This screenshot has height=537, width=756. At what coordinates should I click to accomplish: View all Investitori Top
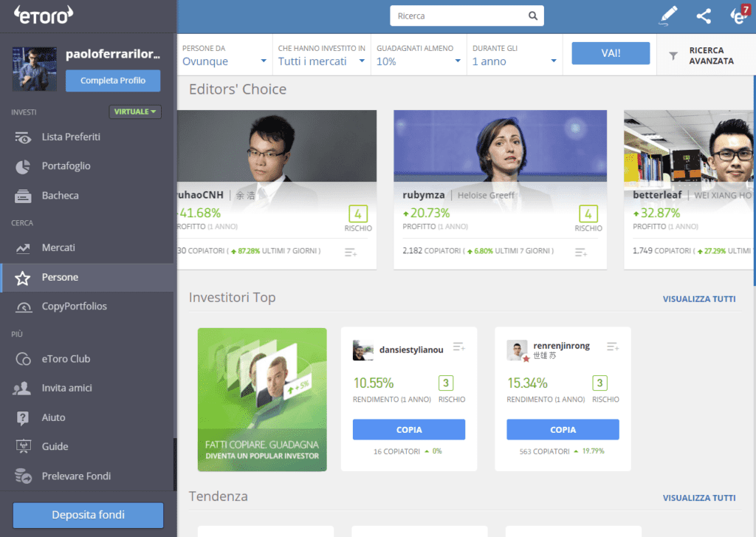(x=698, y=299)
